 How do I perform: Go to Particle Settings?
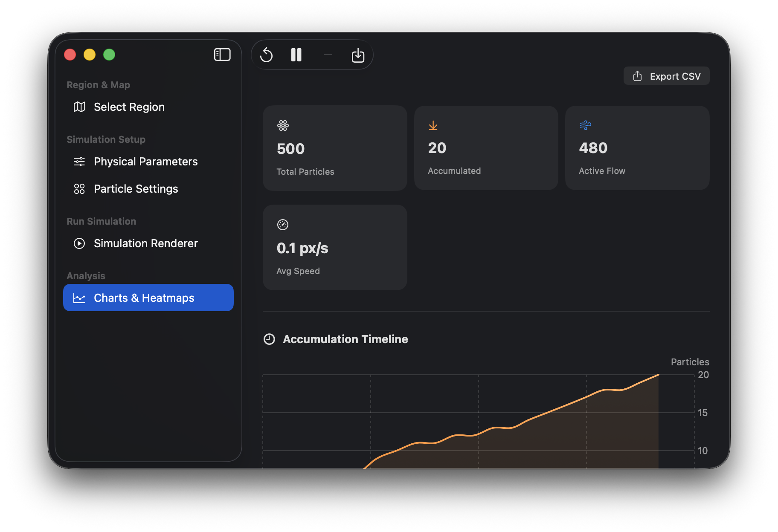(x=136, y=189)
